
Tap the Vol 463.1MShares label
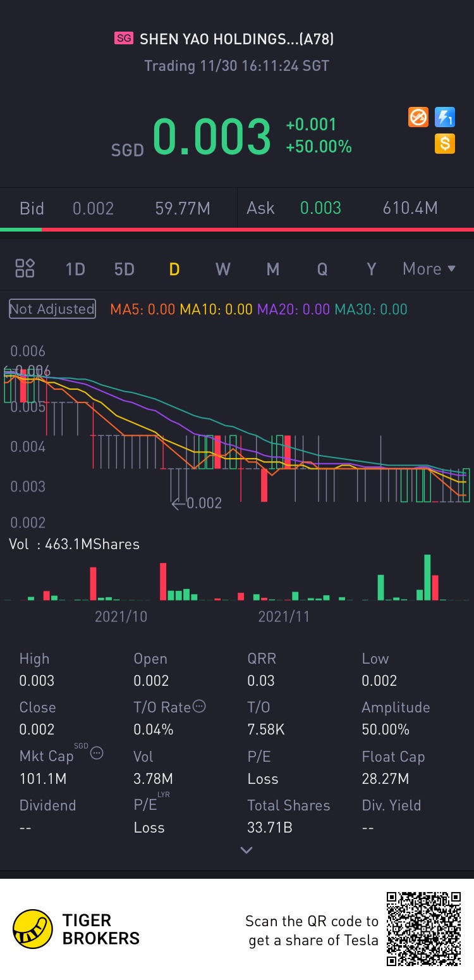(x=74, y=544)
